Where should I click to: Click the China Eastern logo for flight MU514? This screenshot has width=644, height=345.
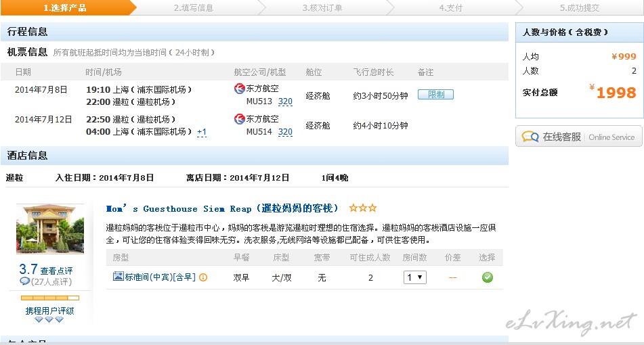coord(239,119)
